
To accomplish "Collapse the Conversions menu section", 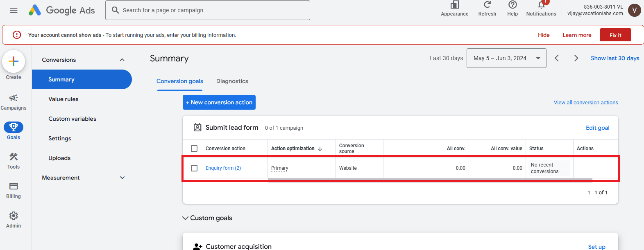I will [x=122, y=60].
